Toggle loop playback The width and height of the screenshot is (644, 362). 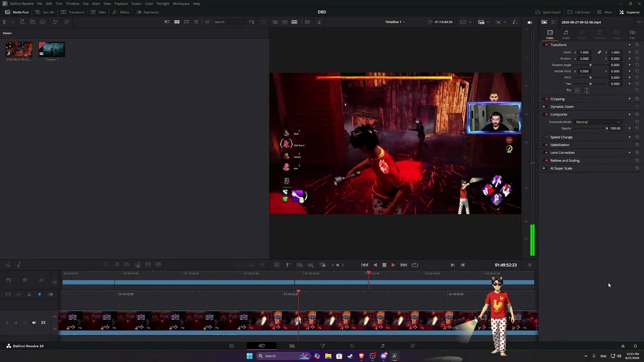(415, 265)
